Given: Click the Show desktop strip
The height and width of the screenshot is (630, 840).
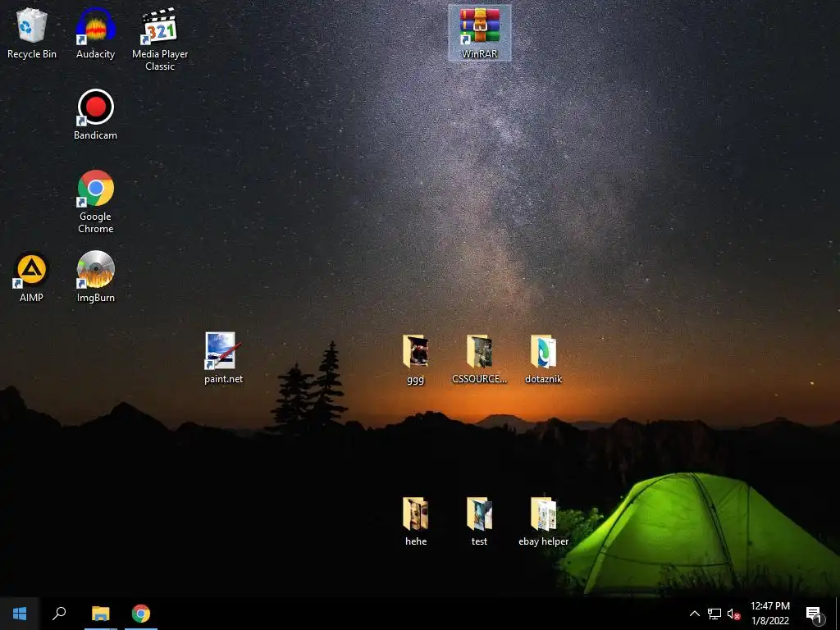Looking at the screenshot, I should 838,614.
